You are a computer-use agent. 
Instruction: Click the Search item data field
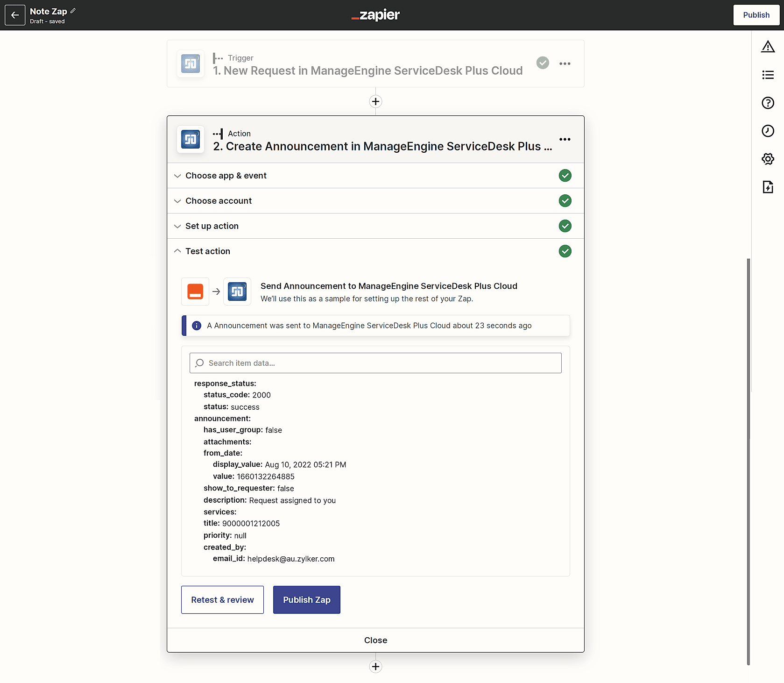click(375, 363)
